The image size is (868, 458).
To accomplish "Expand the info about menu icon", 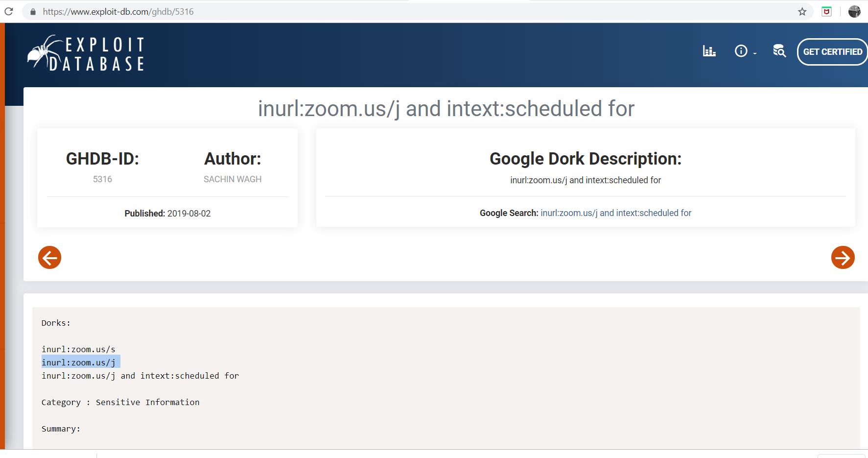I will [x=745, y=51].
